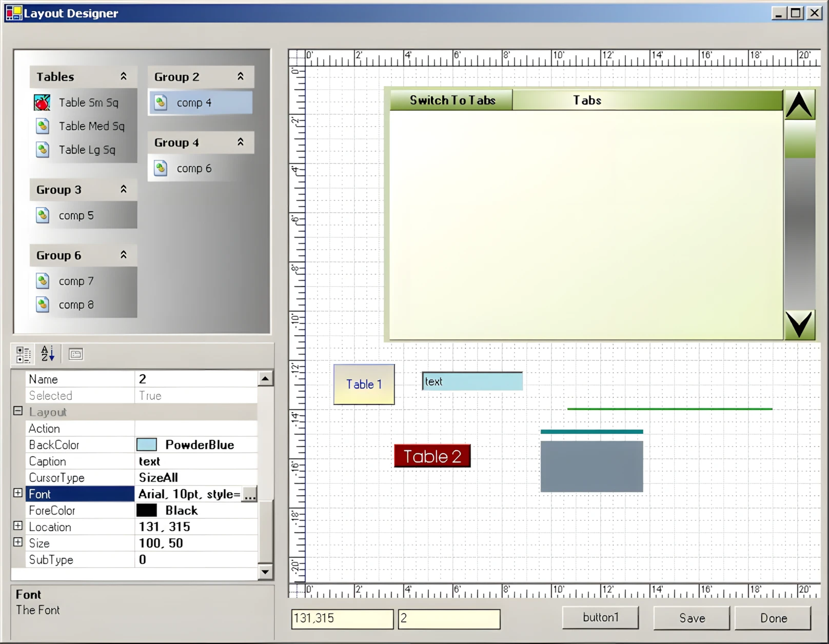Viewport: 829px width, 644px height.
Task: Expand the Font property node
Action: pyautogui.click(x=18, y=493)
